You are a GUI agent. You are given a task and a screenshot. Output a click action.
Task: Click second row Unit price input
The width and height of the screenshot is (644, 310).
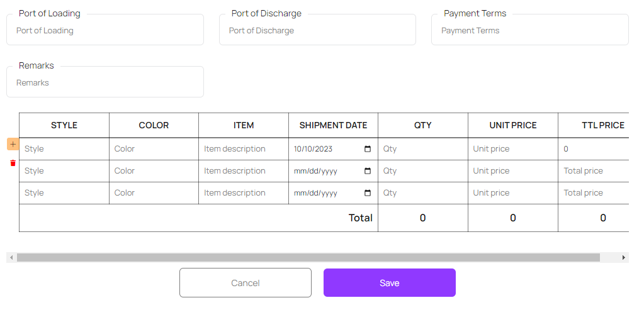tap(512, 171)
